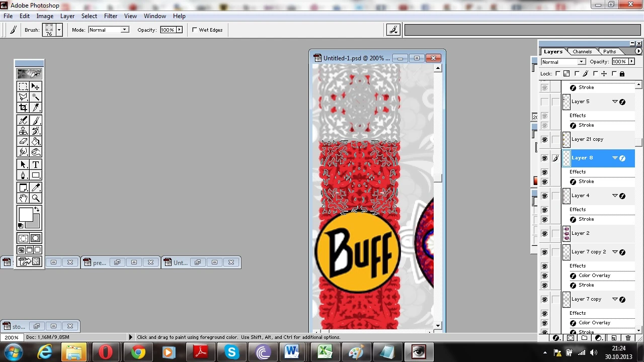Activate the Type tool
Viewport: 644px width, 362px height.
35,164
